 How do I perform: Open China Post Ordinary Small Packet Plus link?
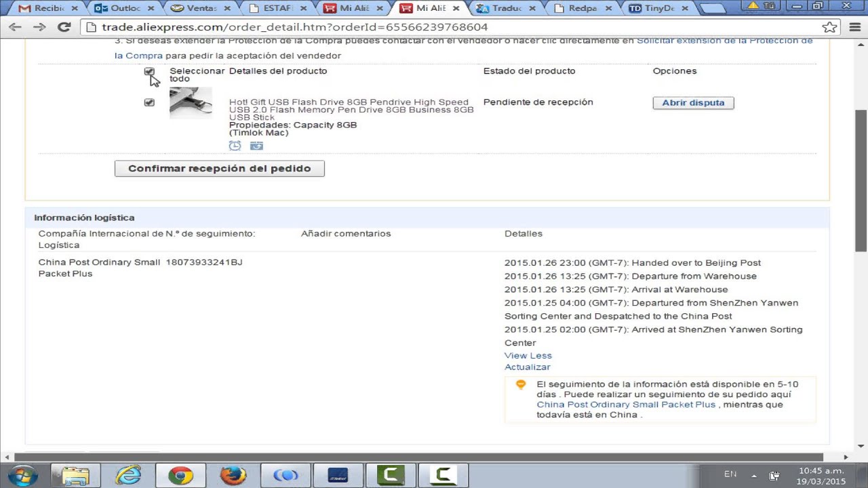626,405
